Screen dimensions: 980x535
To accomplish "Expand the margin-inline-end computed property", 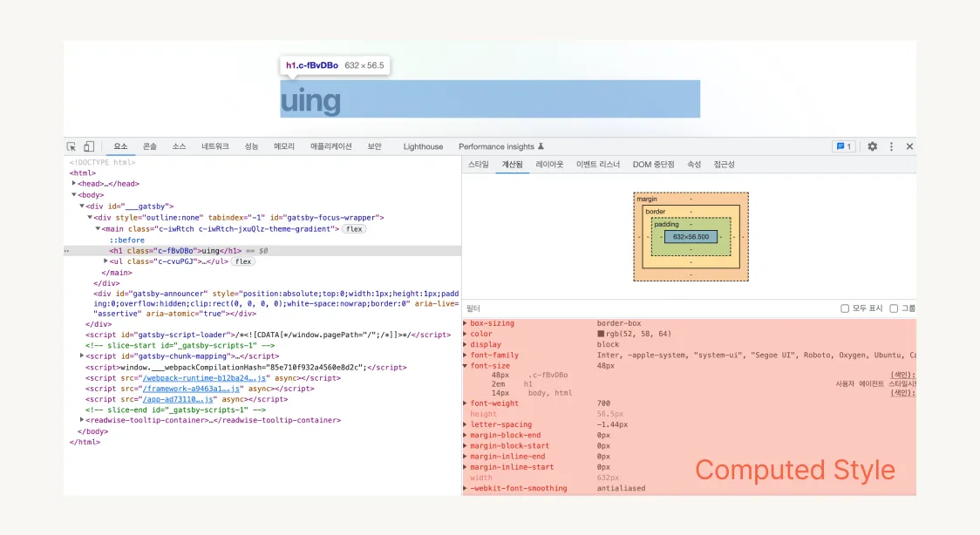I will tap(465, 457).
